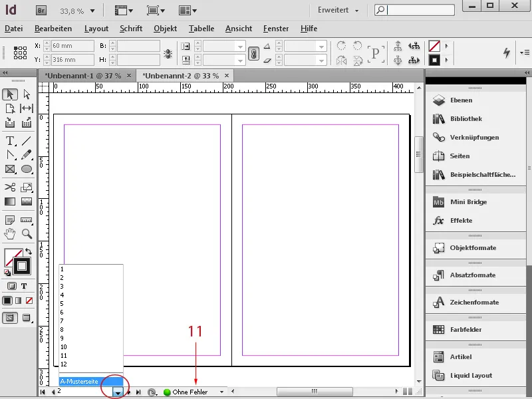Open the Tabelle menu
This screenshot has height=399, width=532.
coord(201,29)
